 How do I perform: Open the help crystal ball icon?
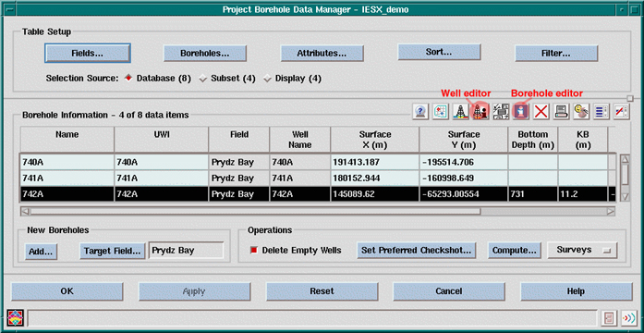pos(420,111)
